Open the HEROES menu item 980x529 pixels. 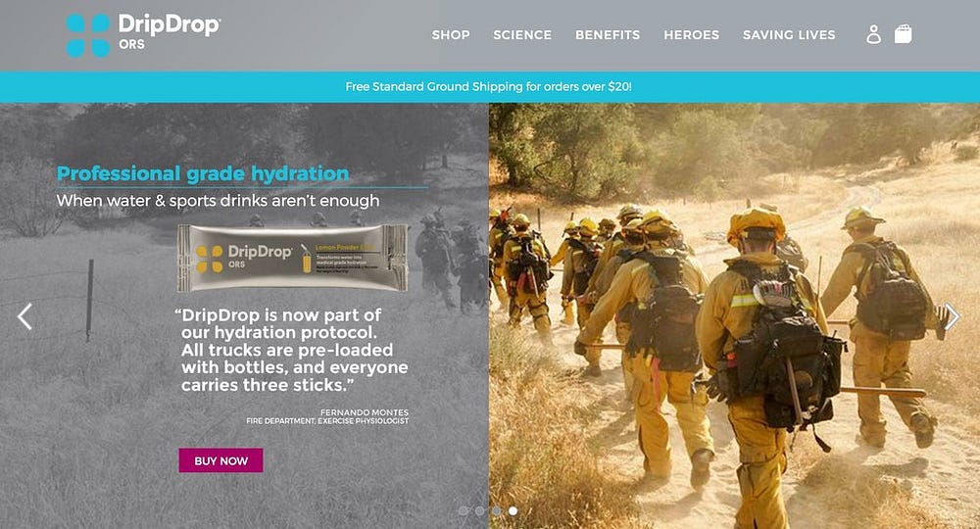click(691, 35)
